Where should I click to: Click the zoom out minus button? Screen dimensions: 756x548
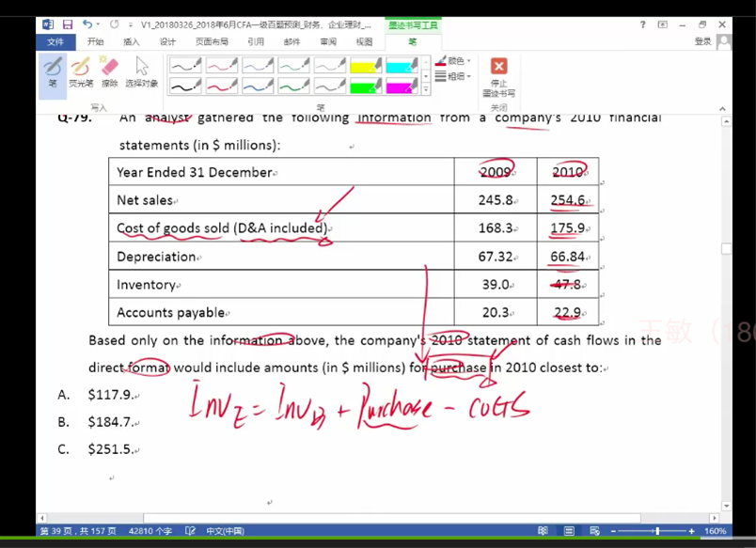613,531
